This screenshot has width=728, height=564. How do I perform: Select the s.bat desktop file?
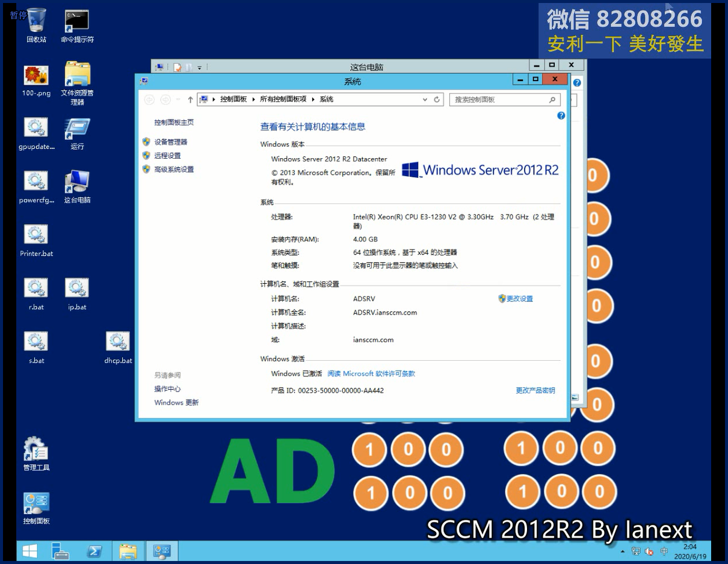[x=36, y=348]
